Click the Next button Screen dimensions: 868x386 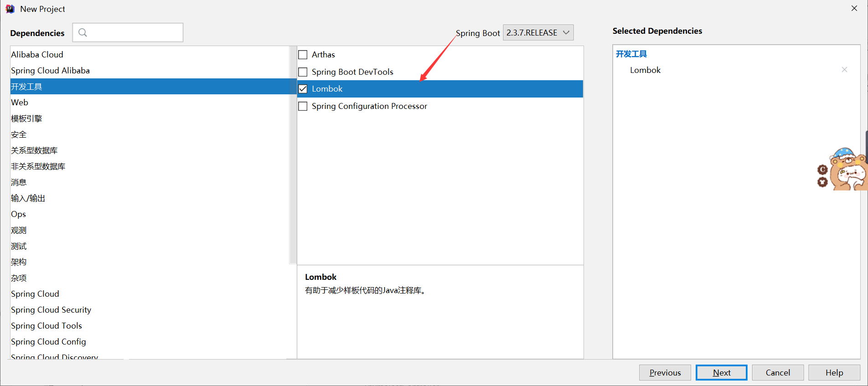721,372
